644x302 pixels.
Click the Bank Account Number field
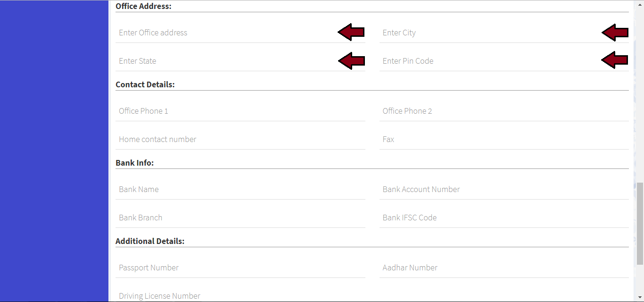504,189
